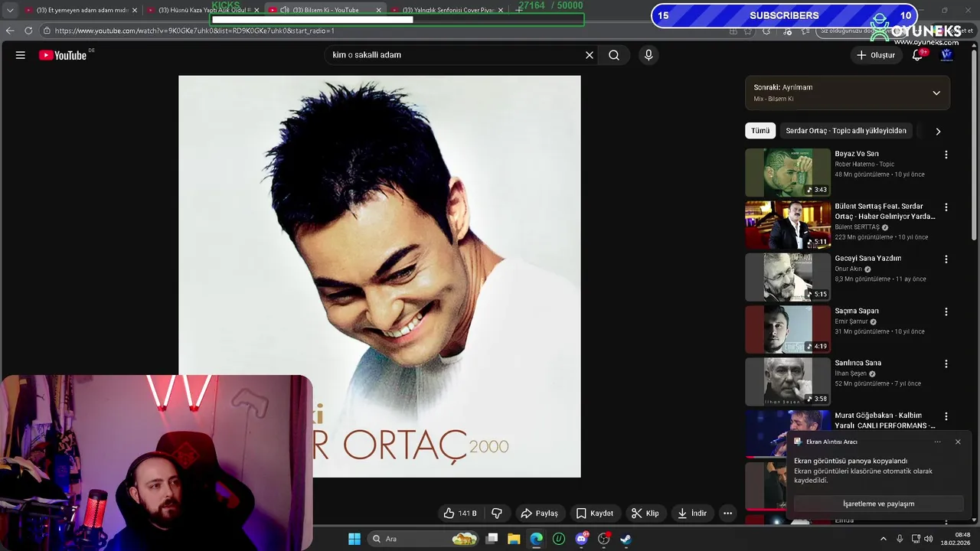
Task: Select the Tümü filter chip
Action: tap(760, 131)
